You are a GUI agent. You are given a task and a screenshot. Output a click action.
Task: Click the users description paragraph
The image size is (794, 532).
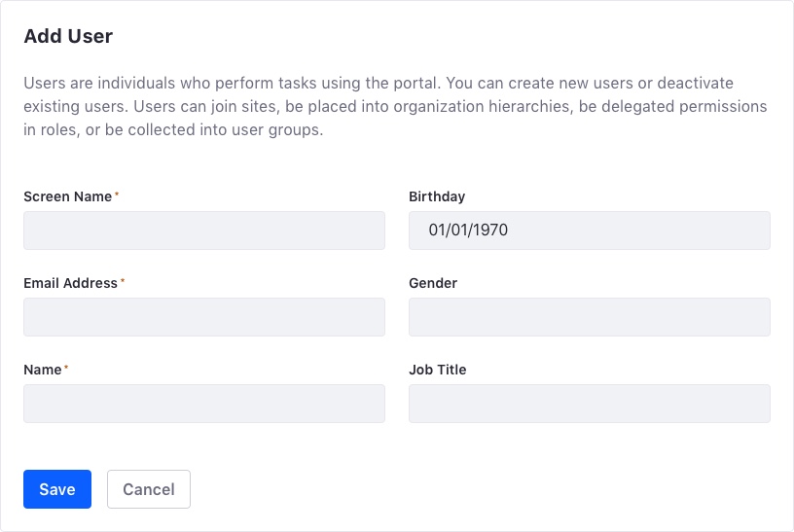[389, 106]
